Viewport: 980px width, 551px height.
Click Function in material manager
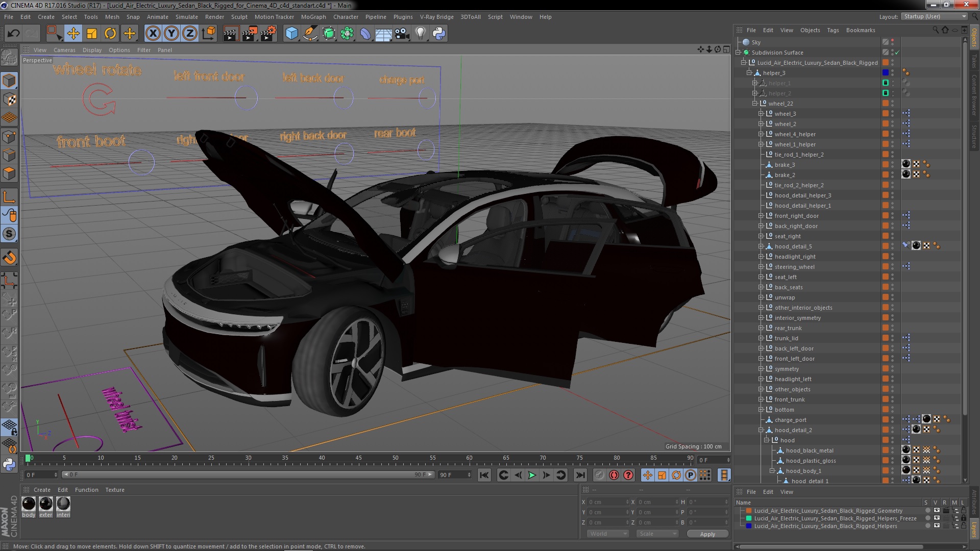(86, 490)
